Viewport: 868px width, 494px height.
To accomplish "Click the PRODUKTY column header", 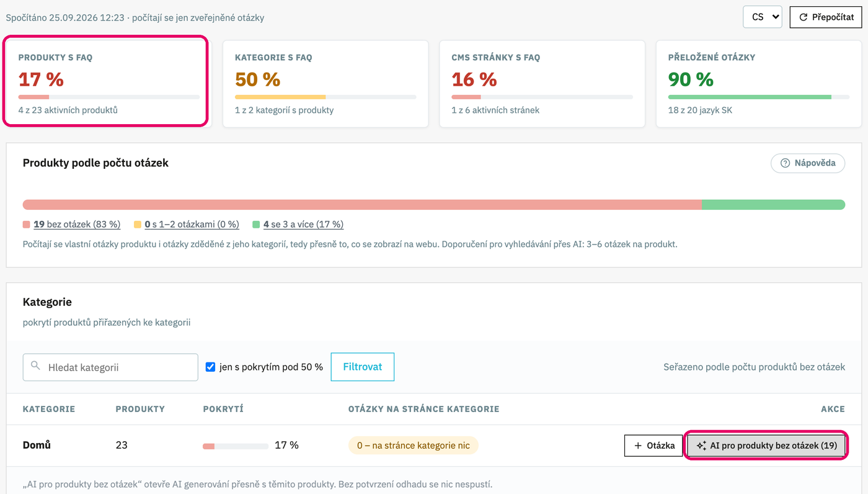I will [x=140, y=409].
